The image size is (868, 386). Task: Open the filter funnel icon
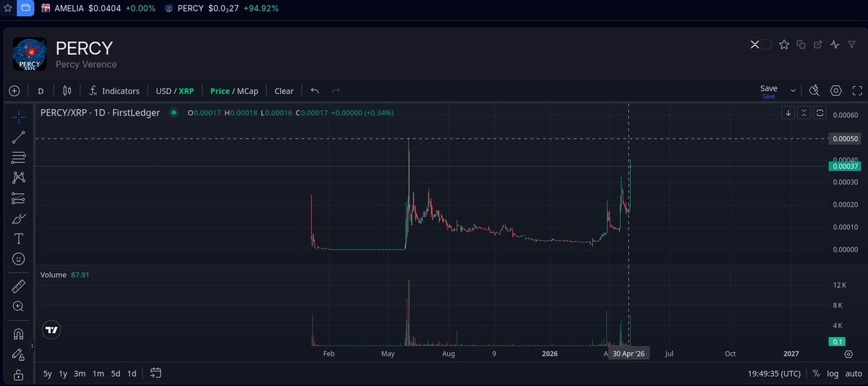852,45
